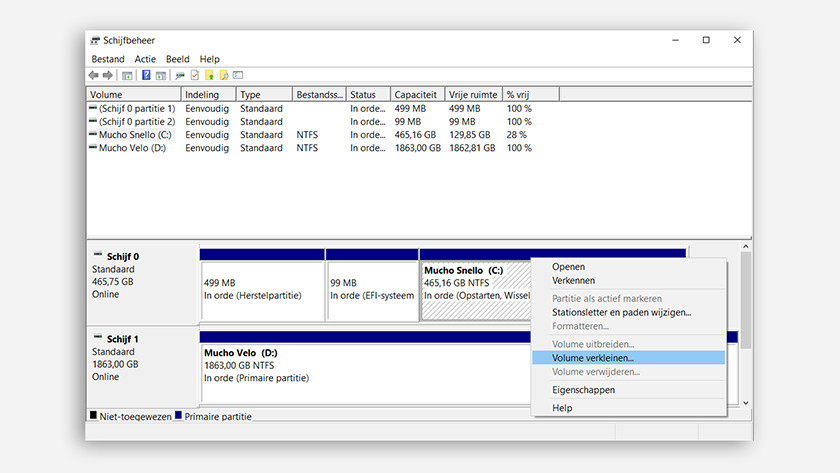840x473 pixels.
Task: Click the 1862,81 GB free space cell
Action: 472,148
